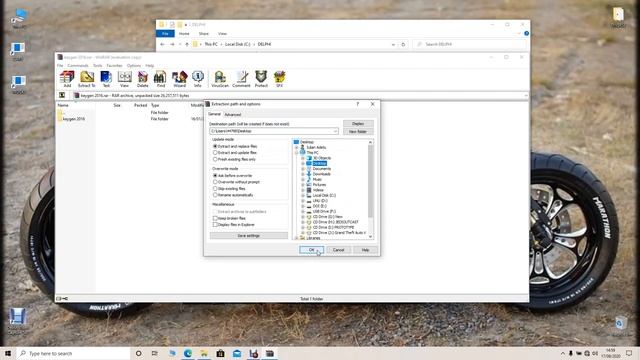Collapse the This PC node in folder tree
Viewport: 640px width, 360px height.
click(x=297, y=153)
